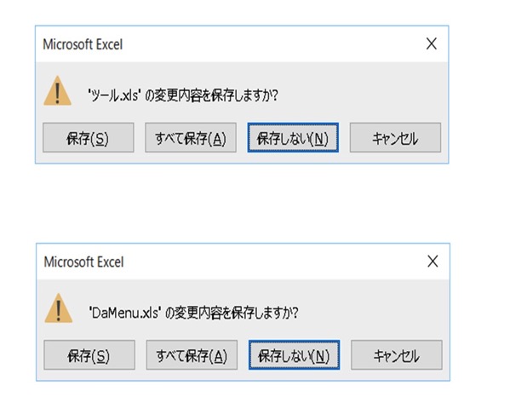Viewport: 510px width, 420px height.
Task: Close the ツール.xls dialog using X
Action: [432, 43]
